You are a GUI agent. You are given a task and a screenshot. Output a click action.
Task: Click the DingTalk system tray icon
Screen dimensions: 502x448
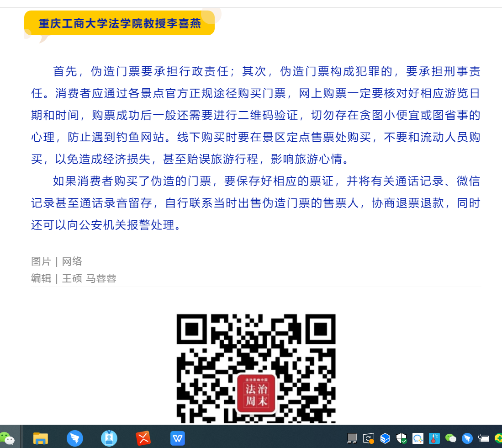[467, 439]
